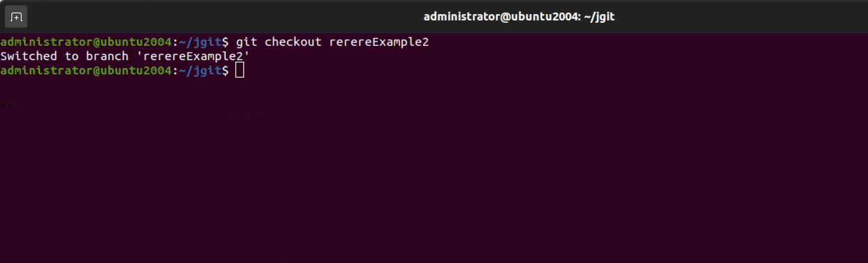Click the blinking block cursor at the prompt
The height and width of the screenshot is (263, 868).
(x=240, y=71)
